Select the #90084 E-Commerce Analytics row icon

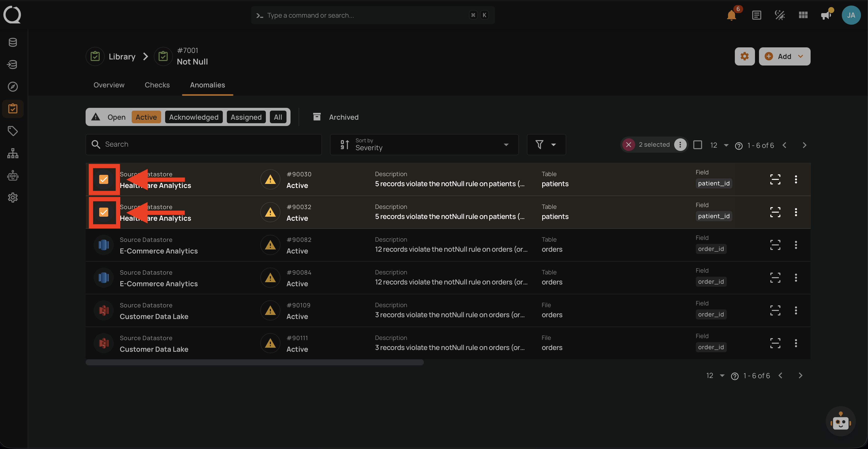click(x=104, y=278)
